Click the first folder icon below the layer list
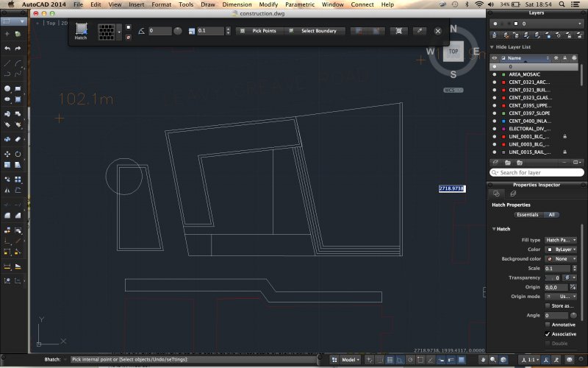 tap(508, 163)
